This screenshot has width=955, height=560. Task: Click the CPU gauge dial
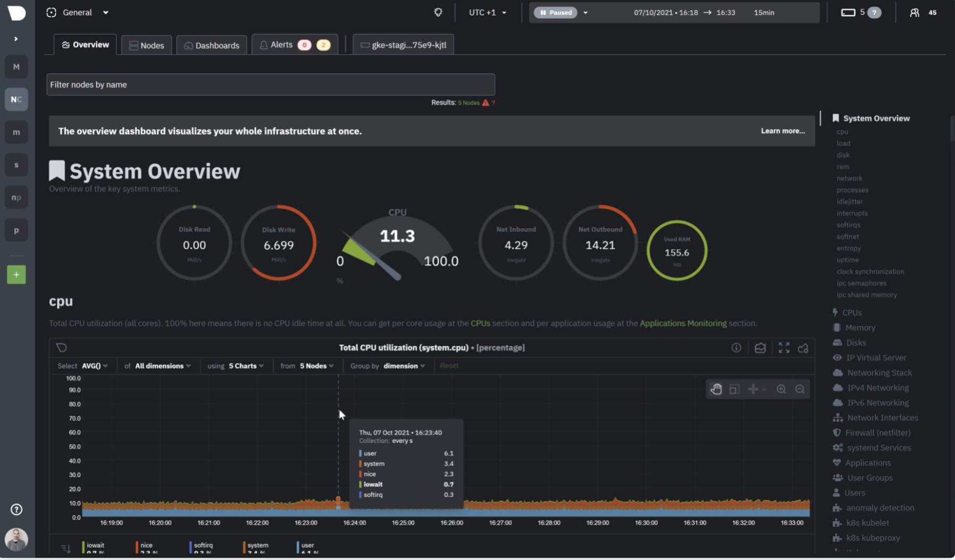click(x=397, y=244)
